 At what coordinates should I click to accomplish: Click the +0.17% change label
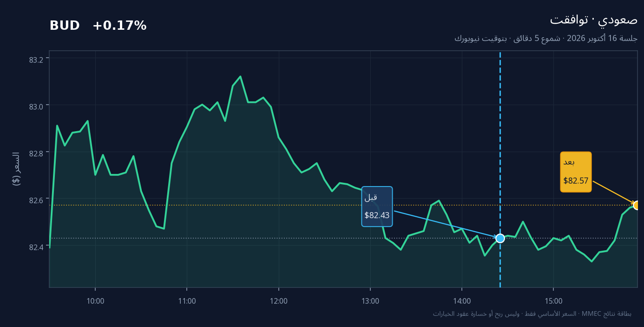(119, 26)
